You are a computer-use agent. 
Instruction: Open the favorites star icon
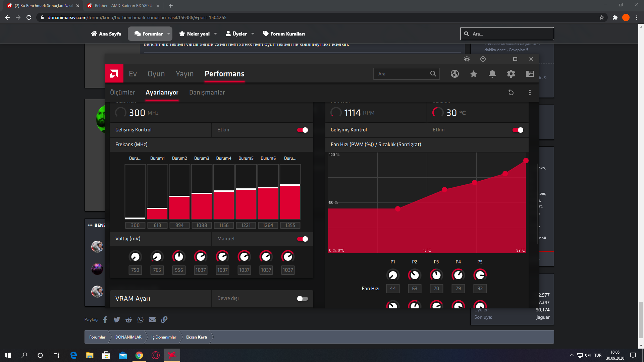pos(473,74)
